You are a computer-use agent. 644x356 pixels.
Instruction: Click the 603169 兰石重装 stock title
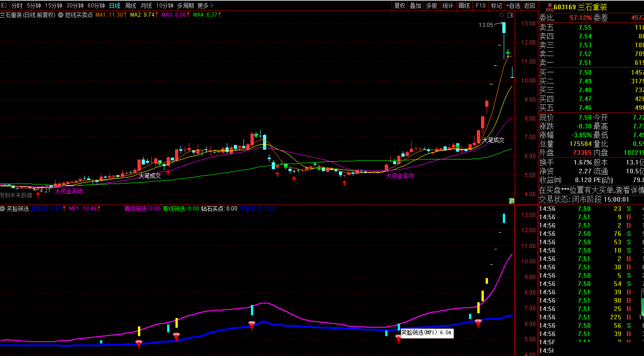point(580,7)
